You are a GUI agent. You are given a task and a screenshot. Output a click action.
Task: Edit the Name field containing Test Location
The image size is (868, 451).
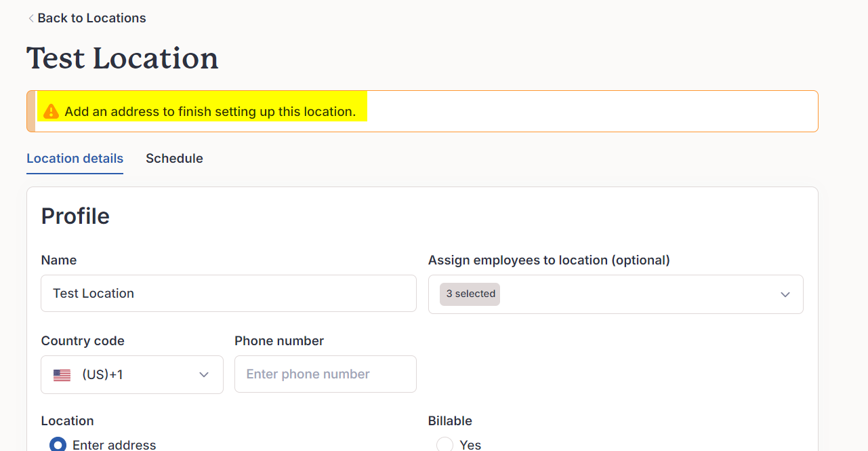pos(228,293)
